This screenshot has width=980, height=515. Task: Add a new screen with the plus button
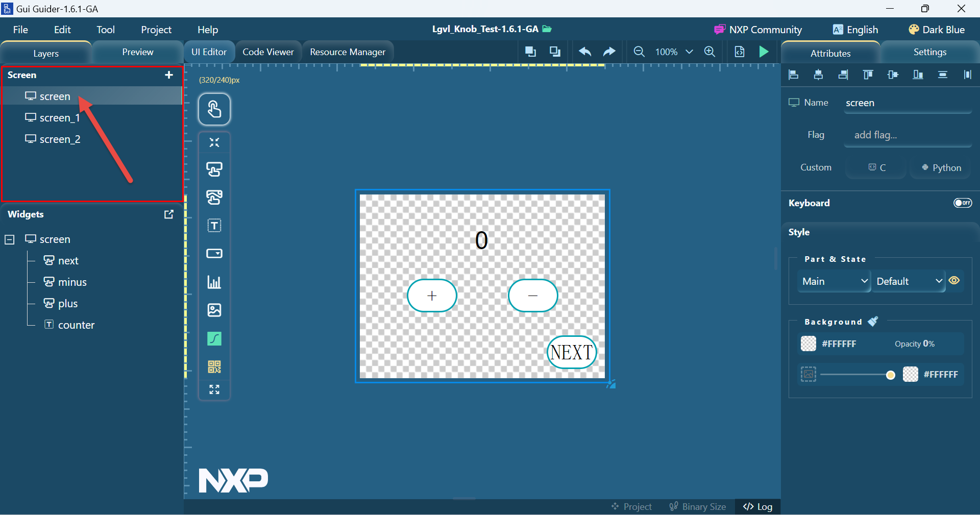click(x=168, y=75)
